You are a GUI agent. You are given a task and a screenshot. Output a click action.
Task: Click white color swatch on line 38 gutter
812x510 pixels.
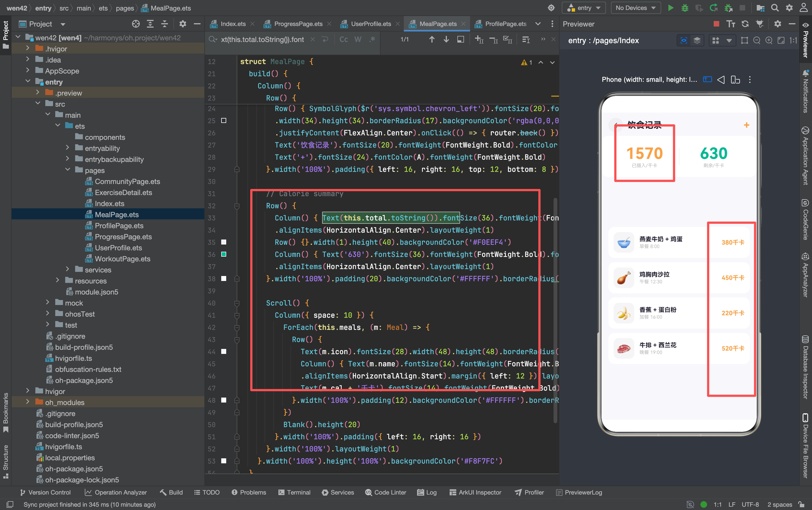[223, 278]
